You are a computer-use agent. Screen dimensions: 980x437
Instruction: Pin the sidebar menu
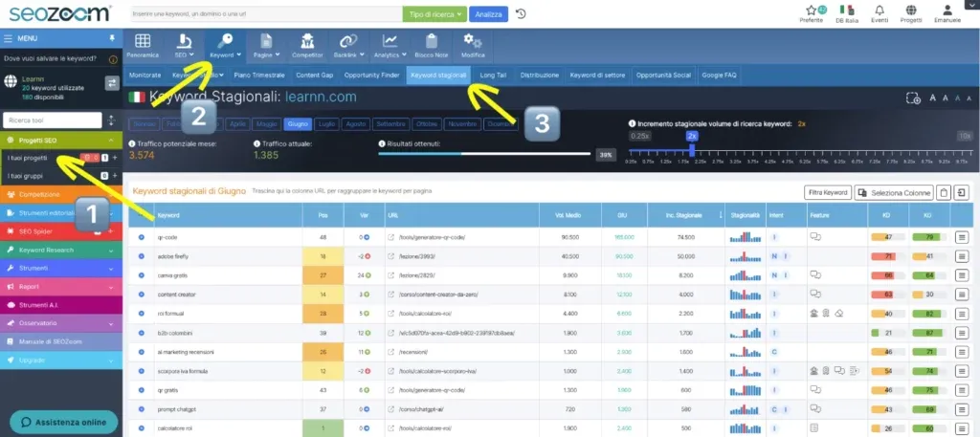112,38
